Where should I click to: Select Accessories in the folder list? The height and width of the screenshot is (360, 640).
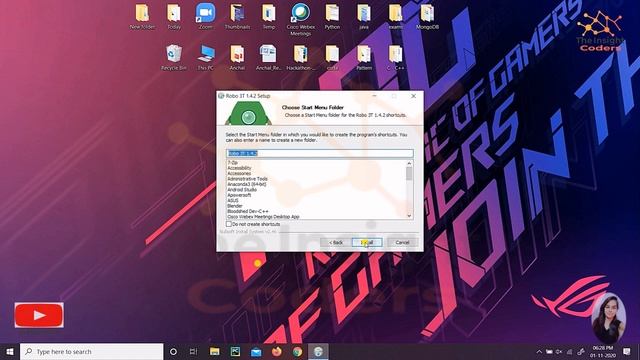(239, 173)
